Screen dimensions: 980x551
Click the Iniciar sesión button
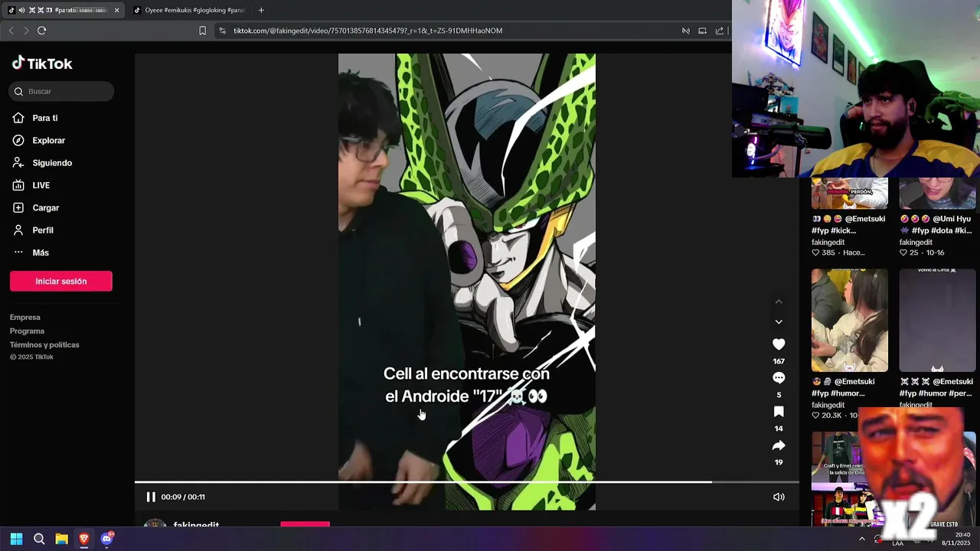[x=61, y=281]
